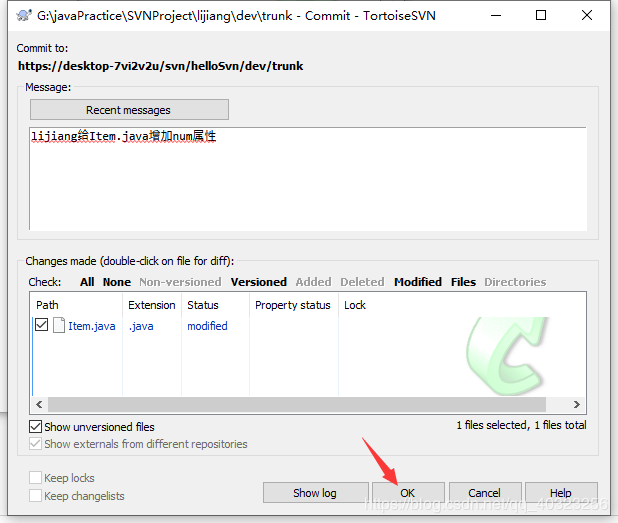Viewport: 618px width, 523px height.
Task: Click the Files check filter
Action: coord(463,282)
